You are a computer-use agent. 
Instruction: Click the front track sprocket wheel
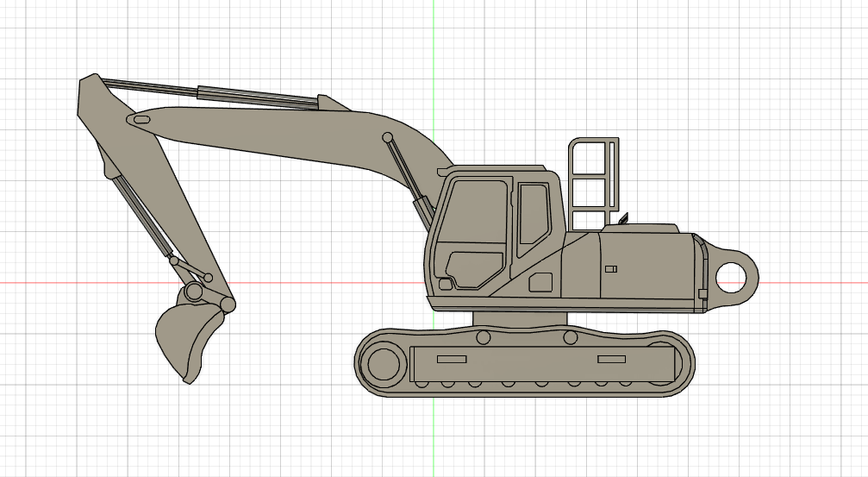pos(383,363)
